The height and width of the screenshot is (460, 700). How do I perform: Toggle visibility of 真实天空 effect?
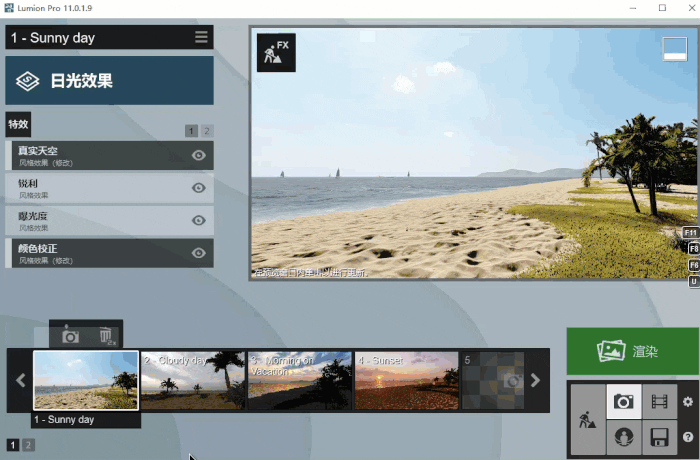199,155
